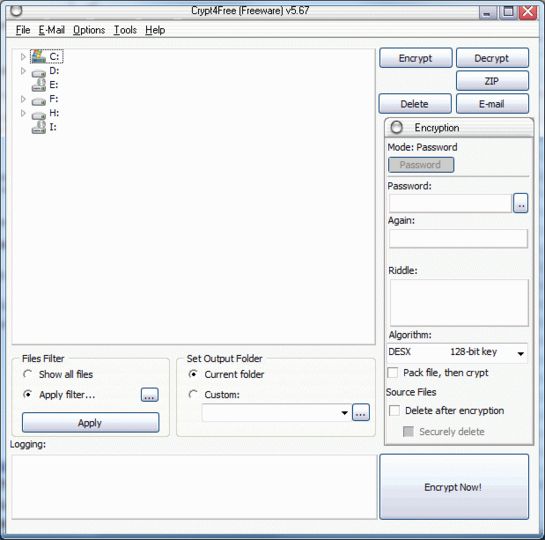Select the E: disc drive icon

click(39, 85)
